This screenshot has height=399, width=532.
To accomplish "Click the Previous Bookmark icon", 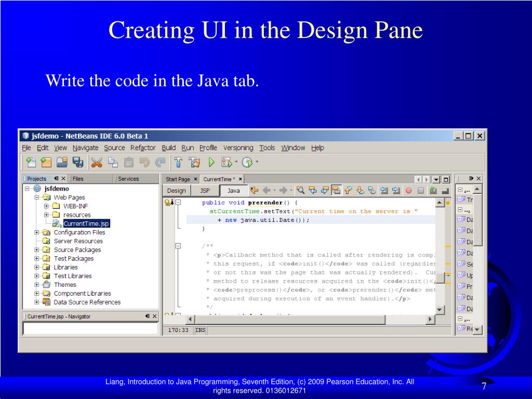I will click(x=348, y=190).
